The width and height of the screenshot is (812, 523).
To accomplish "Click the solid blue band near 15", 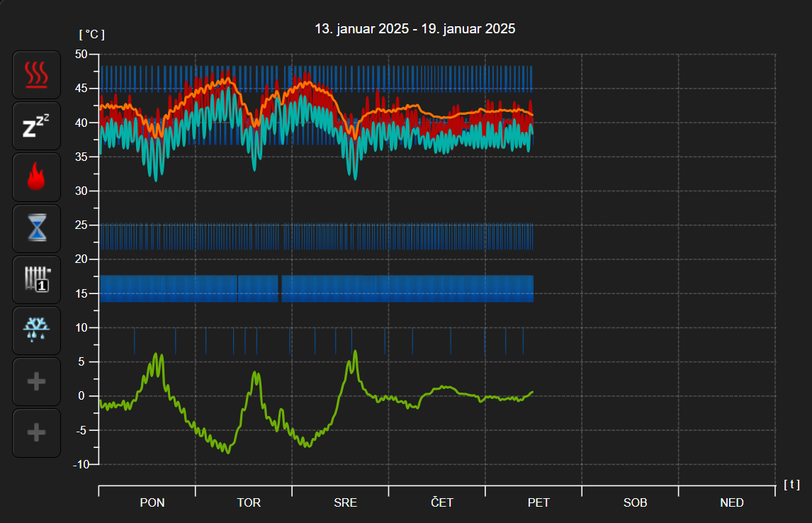I will pos(317,288).
